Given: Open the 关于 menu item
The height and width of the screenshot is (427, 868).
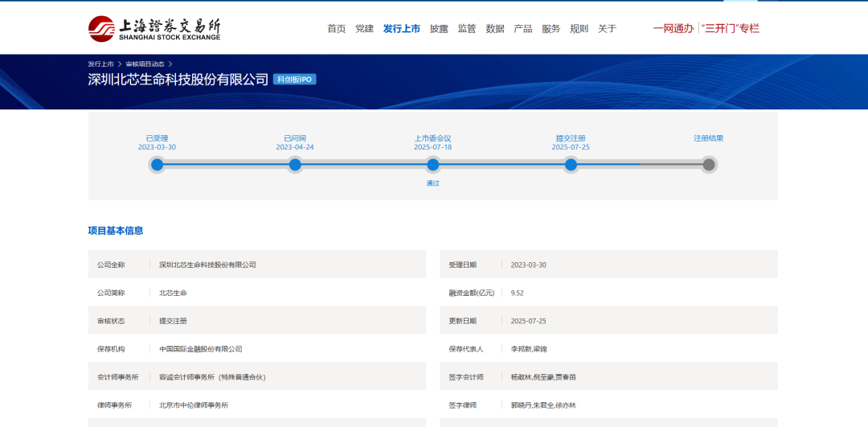Looking at the screenshot, I should [607, 29].
